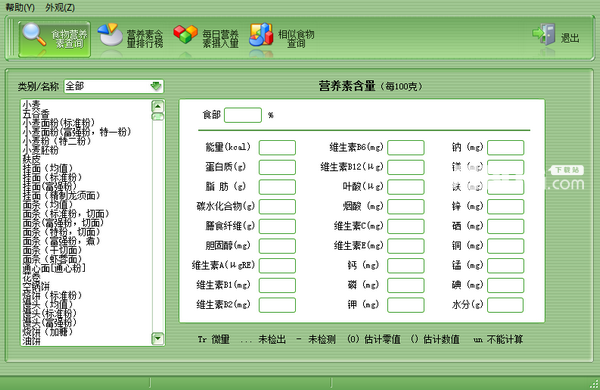Expand the 类别/名称 dropdown arrow

point(156,86)
